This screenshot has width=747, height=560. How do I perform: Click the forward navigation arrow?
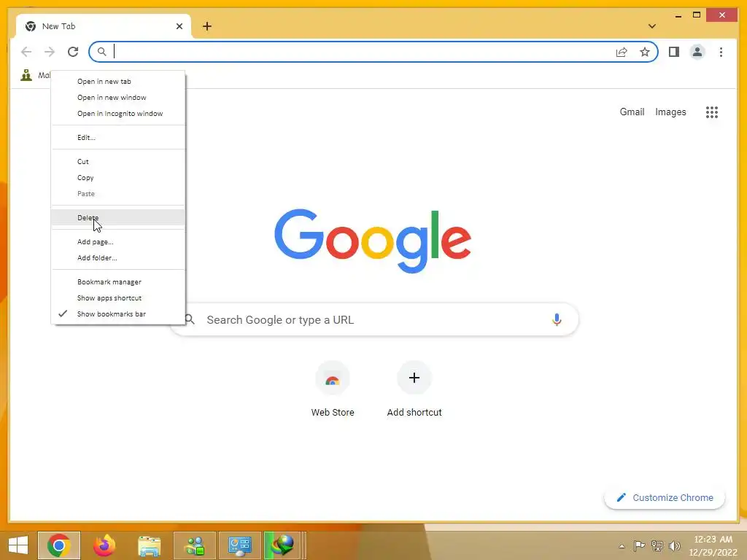coord(50,52)
